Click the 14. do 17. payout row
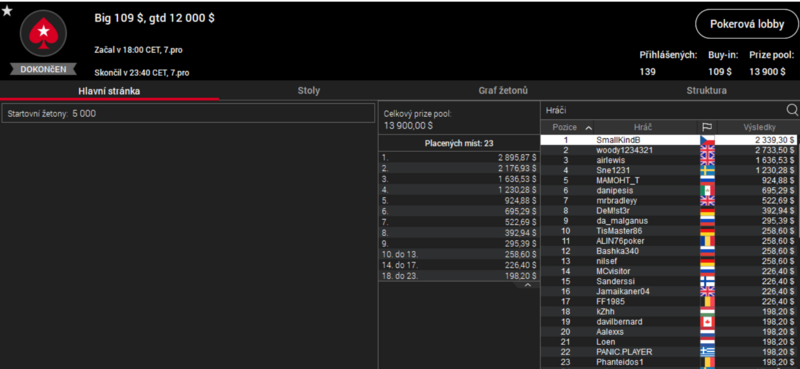Image resolution: width=800 pixels, height=369 pixels. point(459,266)
